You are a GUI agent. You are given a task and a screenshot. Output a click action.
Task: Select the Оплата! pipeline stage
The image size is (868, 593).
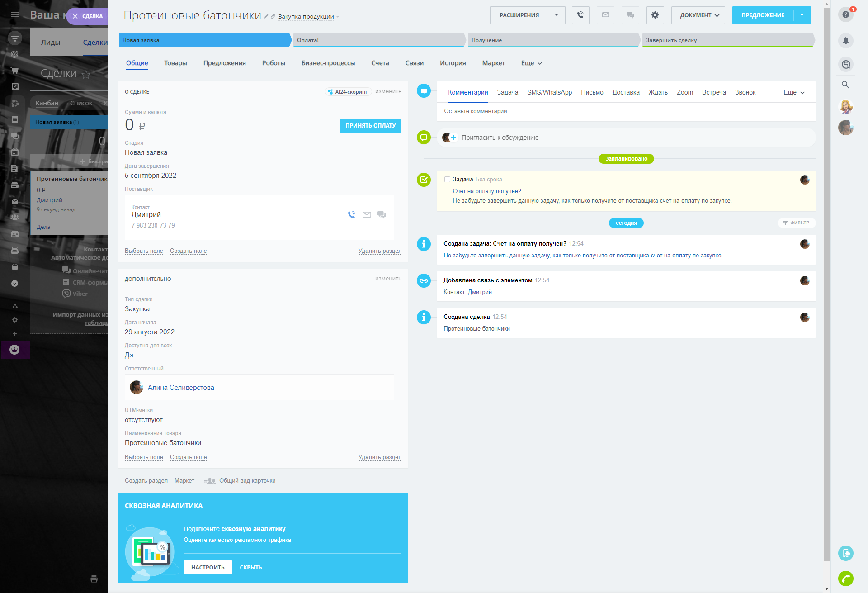pos(379,40)
